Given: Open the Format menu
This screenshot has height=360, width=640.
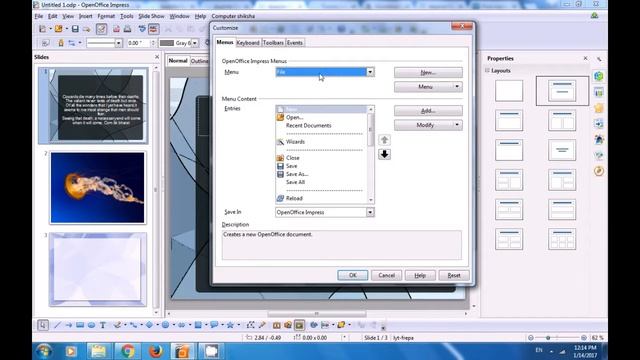Looking at the screenshot, I should [x=106, y=16].
